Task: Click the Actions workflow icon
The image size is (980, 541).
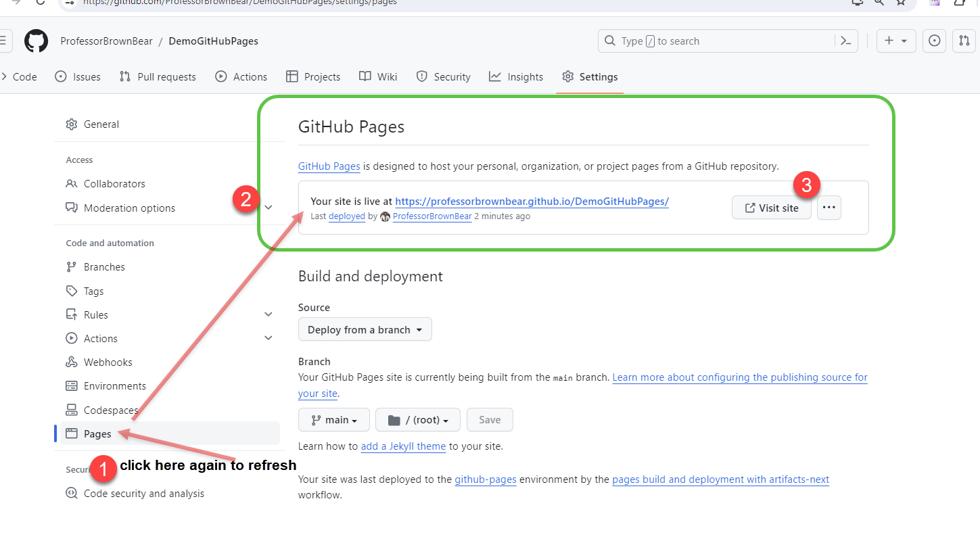Action: [x=220, y=76]
